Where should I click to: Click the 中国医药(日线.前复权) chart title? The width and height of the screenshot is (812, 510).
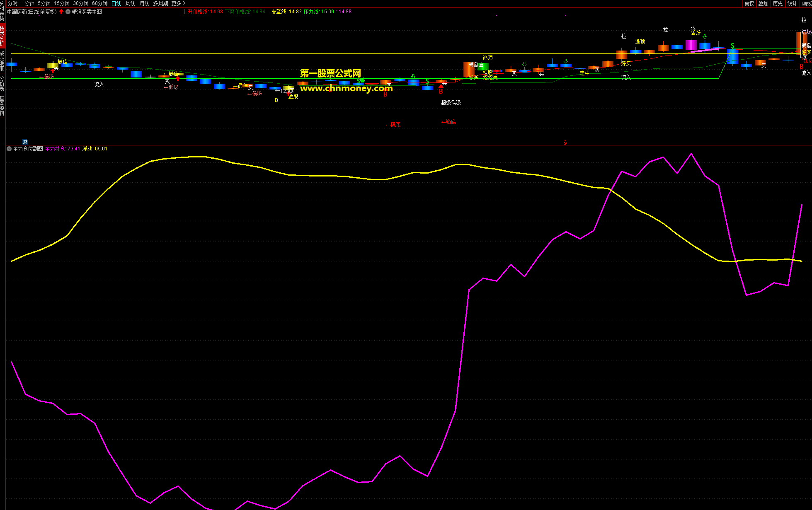pos(32,12)
